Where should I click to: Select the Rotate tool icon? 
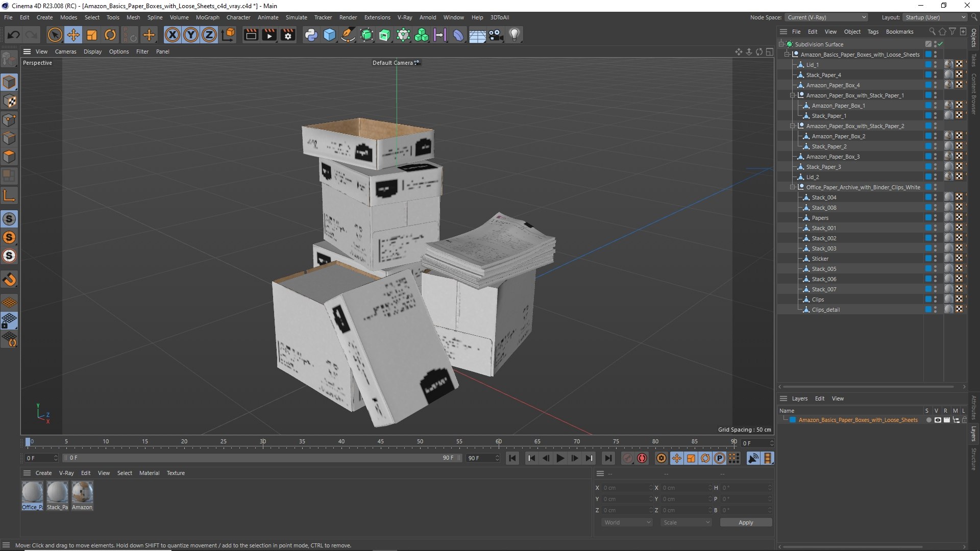[x=110, y=35]
